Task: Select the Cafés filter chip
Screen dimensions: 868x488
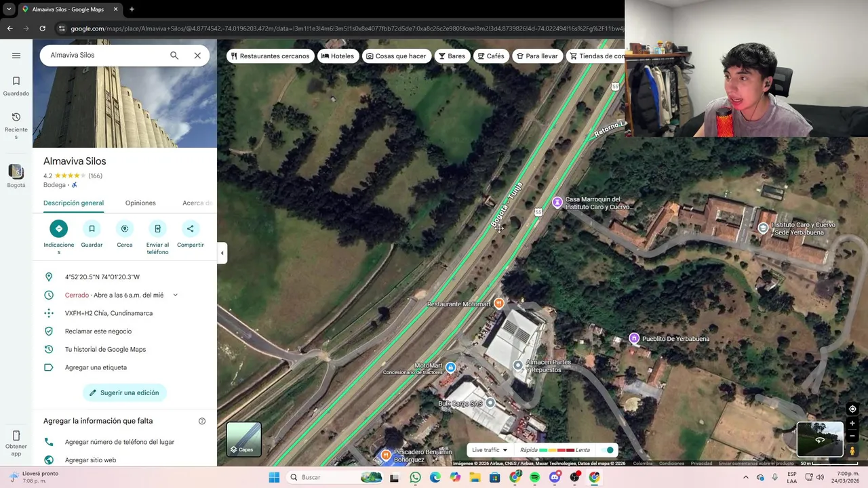Action: pyautogui.click(x=491, y=56)
